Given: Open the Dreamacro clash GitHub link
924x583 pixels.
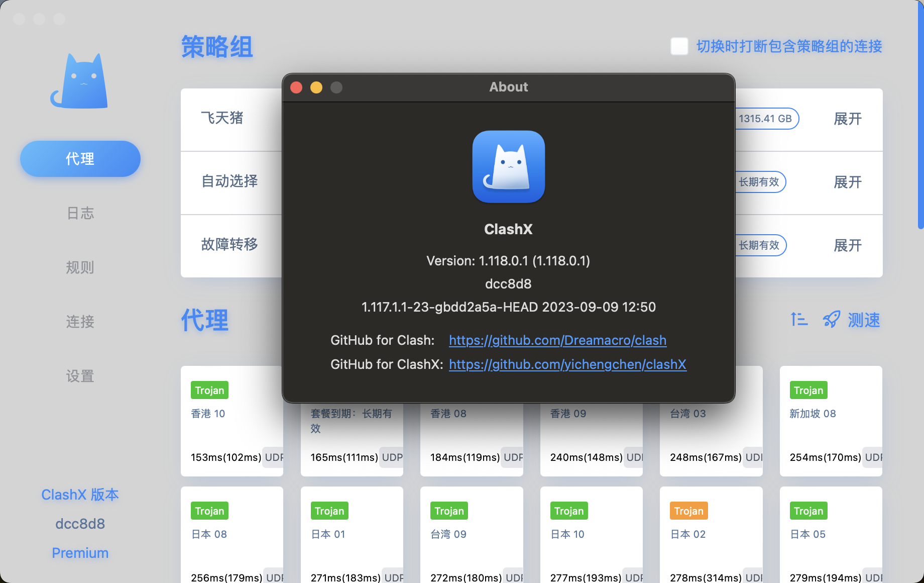Looking at the screenshot, I should coord(557,340).
